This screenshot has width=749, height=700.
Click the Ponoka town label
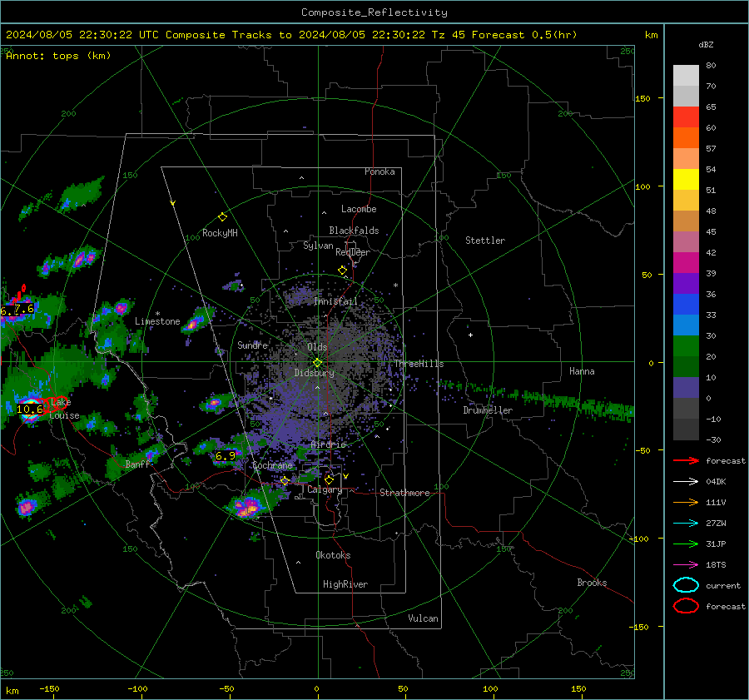coord(379,171)
